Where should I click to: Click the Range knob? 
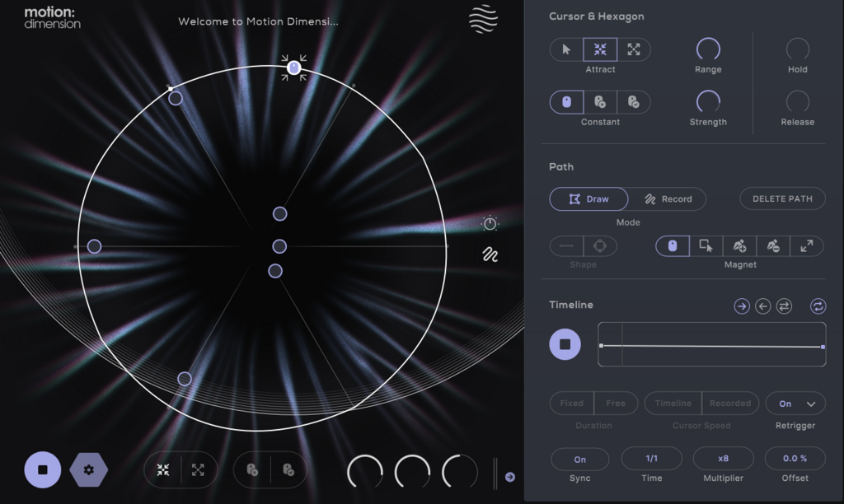[x=708, y=49]
